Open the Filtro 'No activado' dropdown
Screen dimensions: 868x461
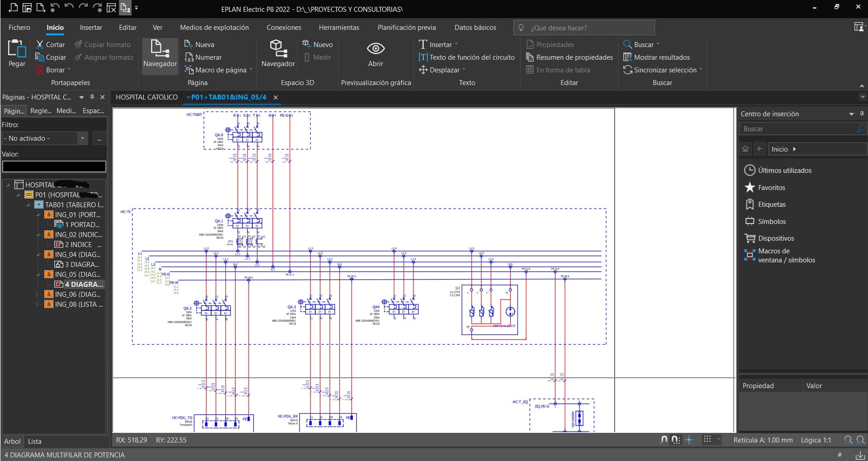point(82,138)
